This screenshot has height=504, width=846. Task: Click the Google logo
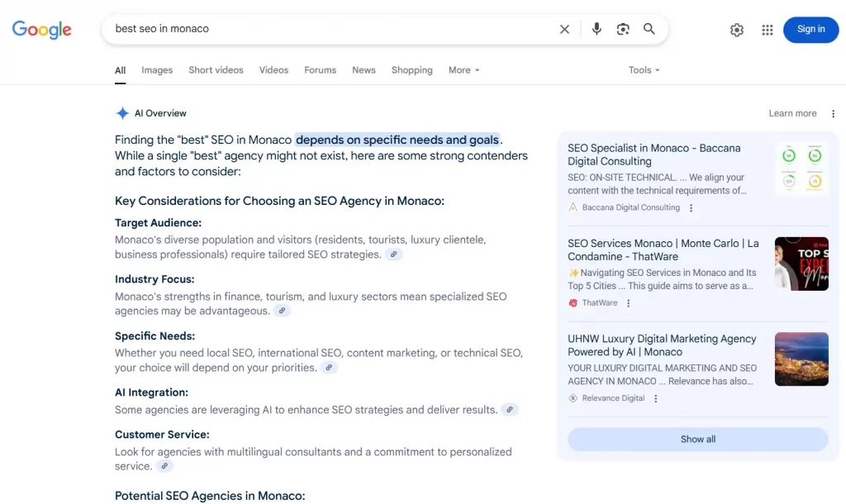point(41,30)
